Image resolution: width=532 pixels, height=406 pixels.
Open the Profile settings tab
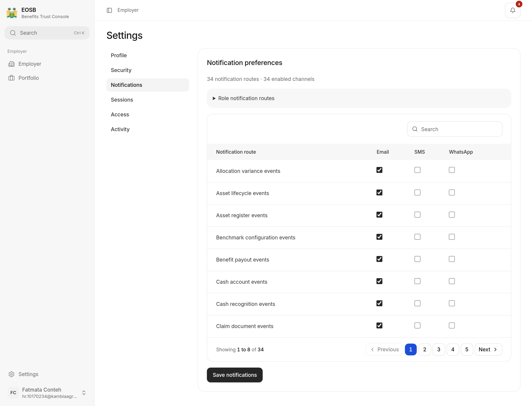tap(147, 55)
